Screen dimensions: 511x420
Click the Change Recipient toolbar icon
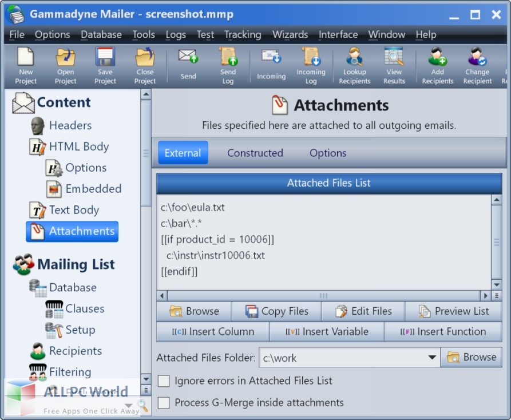coord(477,66)
